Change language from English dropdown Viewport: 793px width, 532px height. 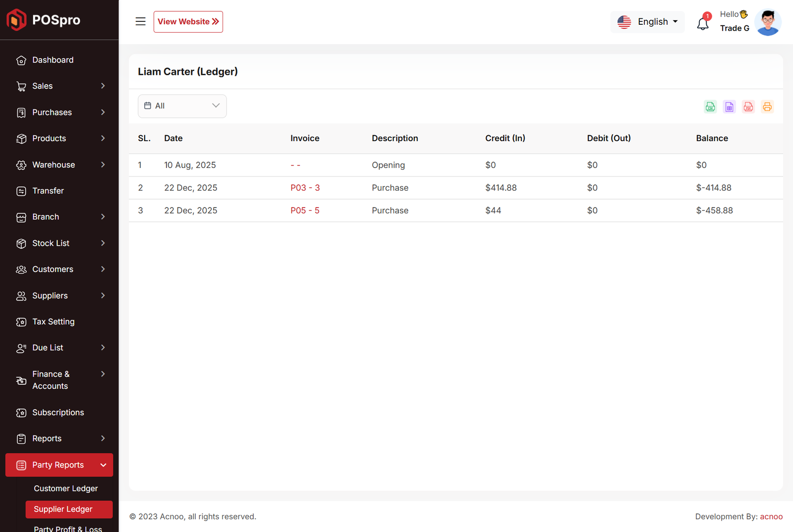tap(647, 22)
